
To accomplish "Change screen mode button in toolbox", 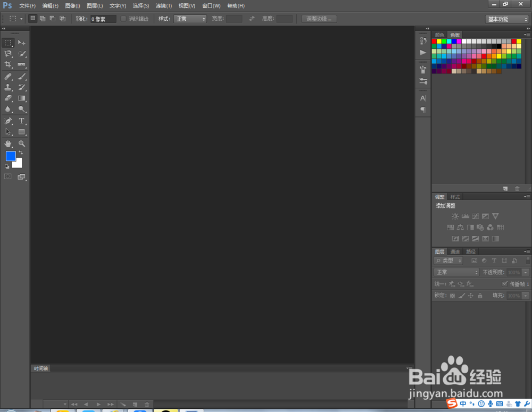I will tap(21, 176).
